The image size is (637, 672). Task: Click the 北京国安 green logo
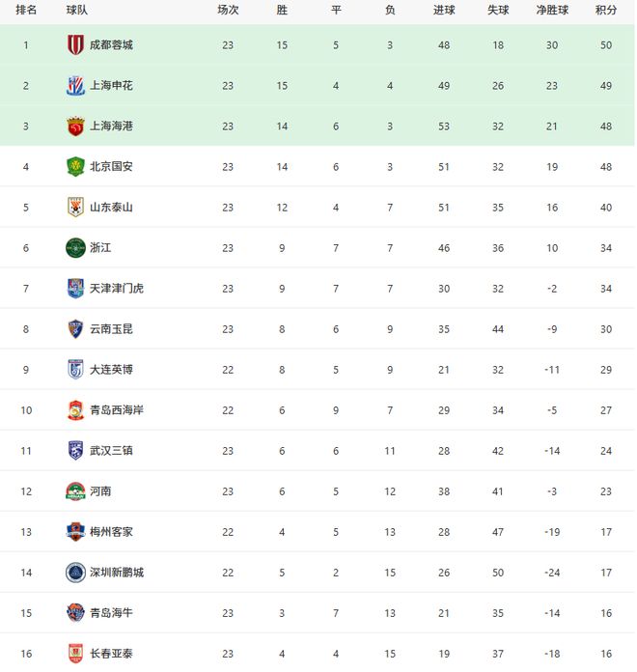(x=75, y=166)
